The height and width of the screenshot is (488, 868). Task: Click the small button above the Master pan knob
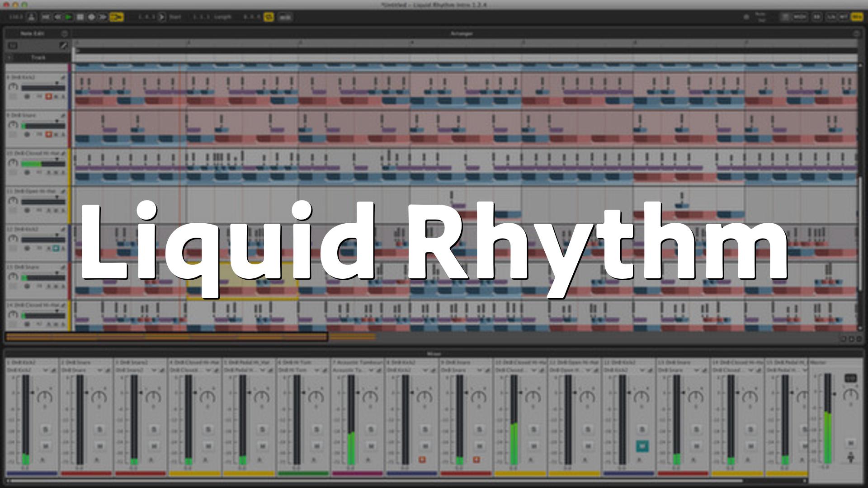850,378
